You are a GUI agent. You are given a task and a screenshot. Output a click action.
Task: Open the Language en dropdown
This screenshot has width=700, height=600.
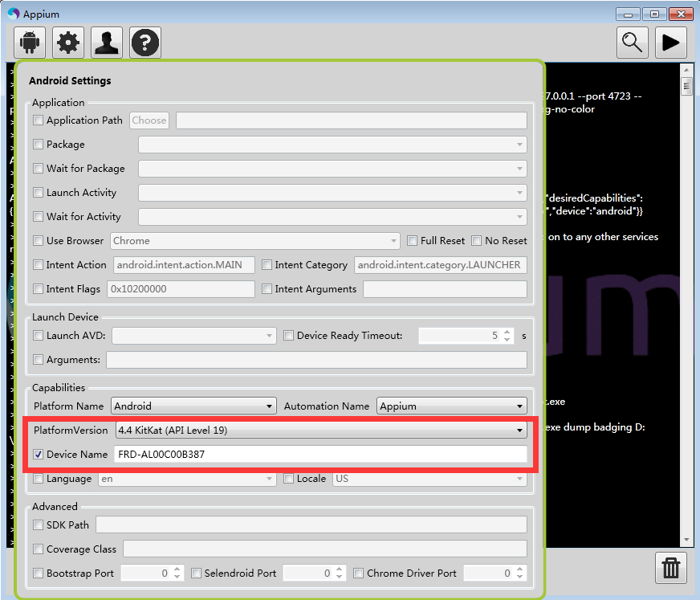[187, 479]
